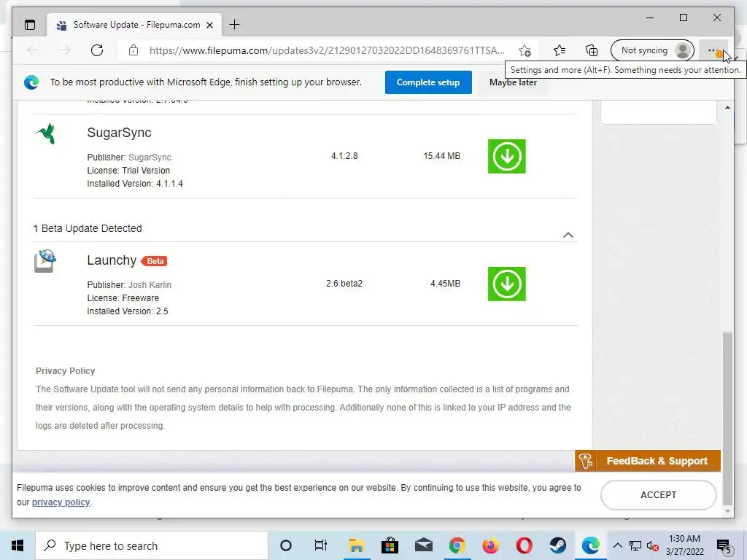Select the License: Trial Version text
Viewport: 747px width, 560px height.
(x=128, y=170)
